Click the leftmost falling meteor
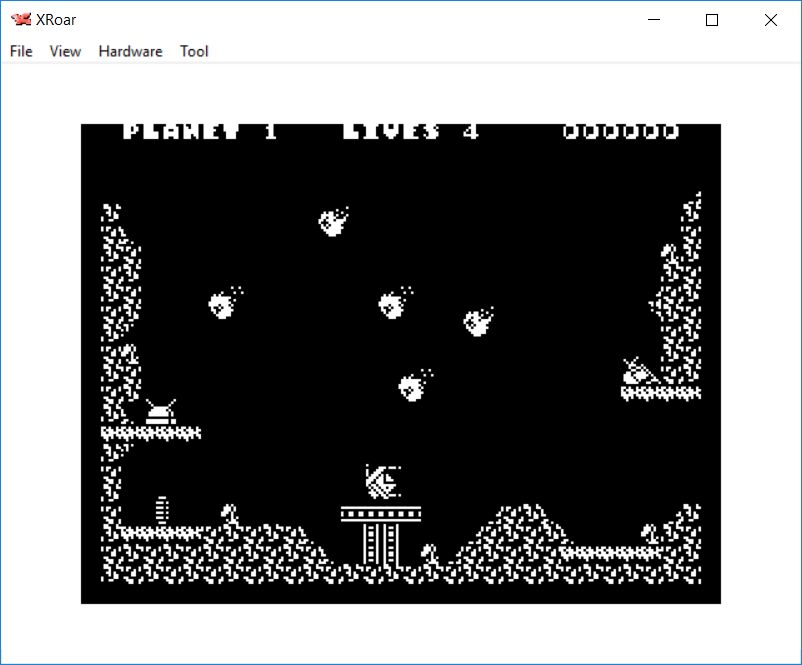 (224, 303)
